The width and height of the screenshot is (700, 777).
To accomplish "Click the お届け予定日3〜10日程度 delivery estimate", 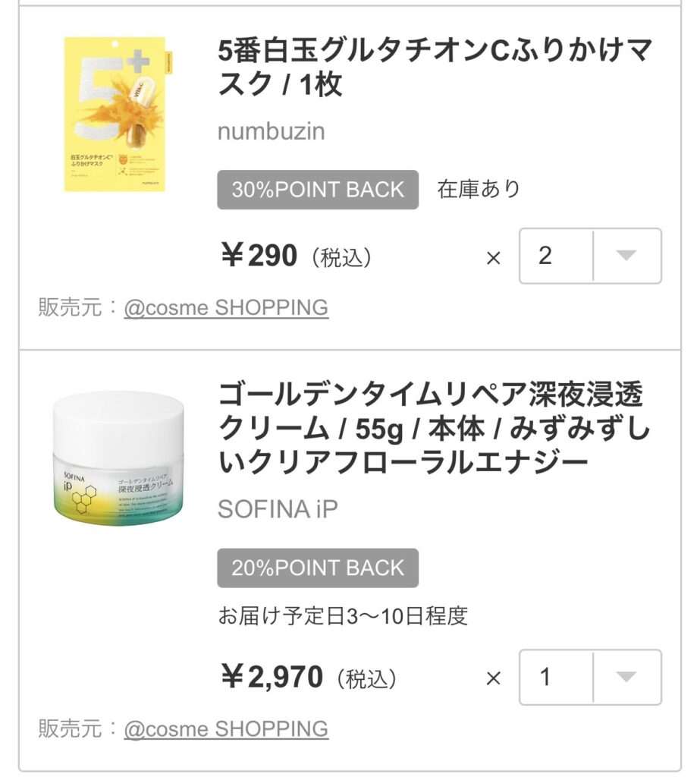I will 343,615.
